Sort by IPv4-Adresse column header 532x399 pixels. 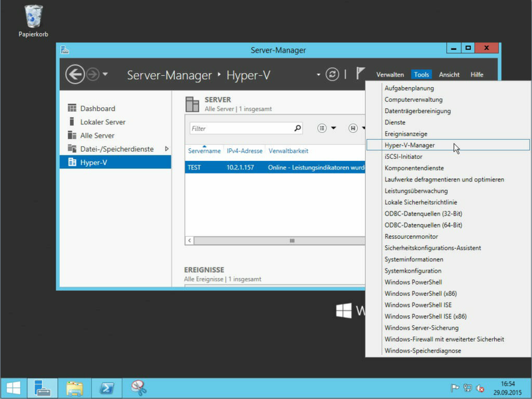tap(244, 151)
